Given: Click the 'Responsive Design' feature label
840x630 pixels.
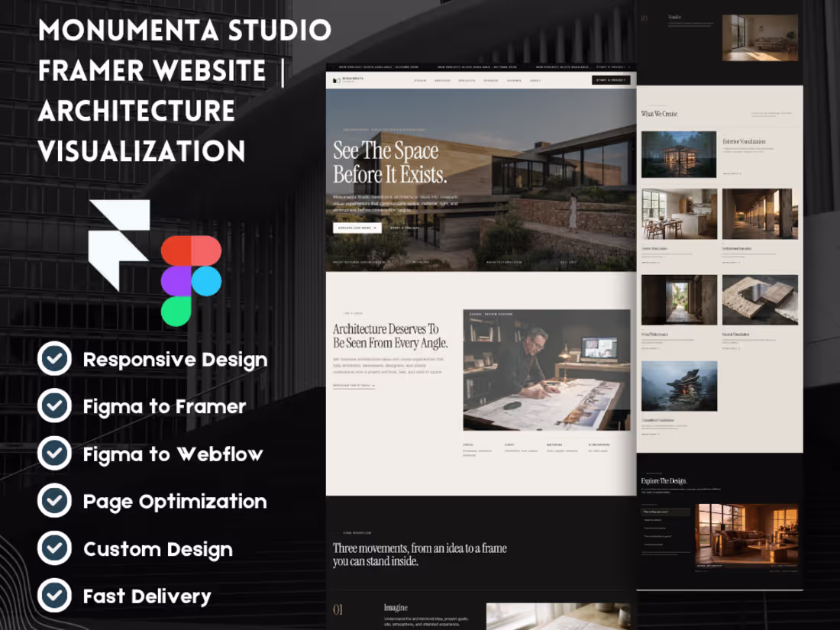Looking at the screenshot, I should click(175, 360).
